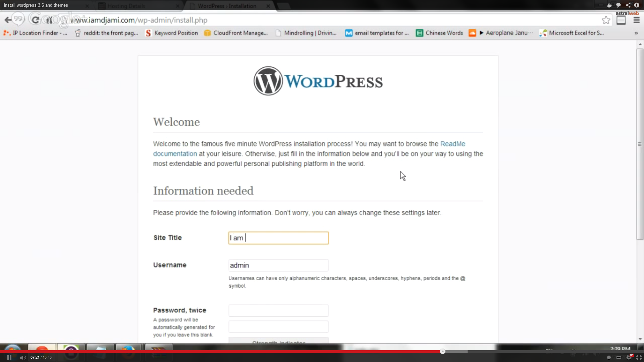Click the thumbs down dislike icon
The width and height of the screenshot is (644, 362).
pos(619,5)
